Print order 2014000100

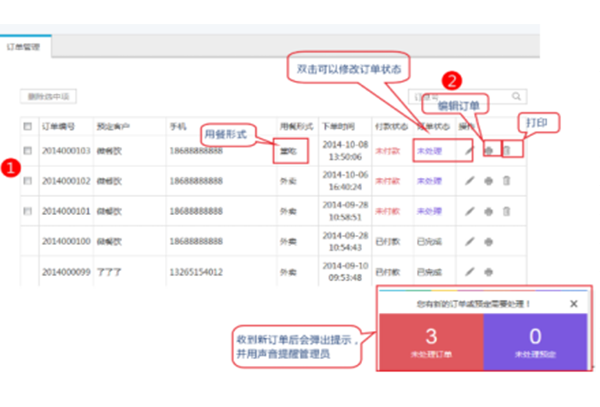click(489, 242)
